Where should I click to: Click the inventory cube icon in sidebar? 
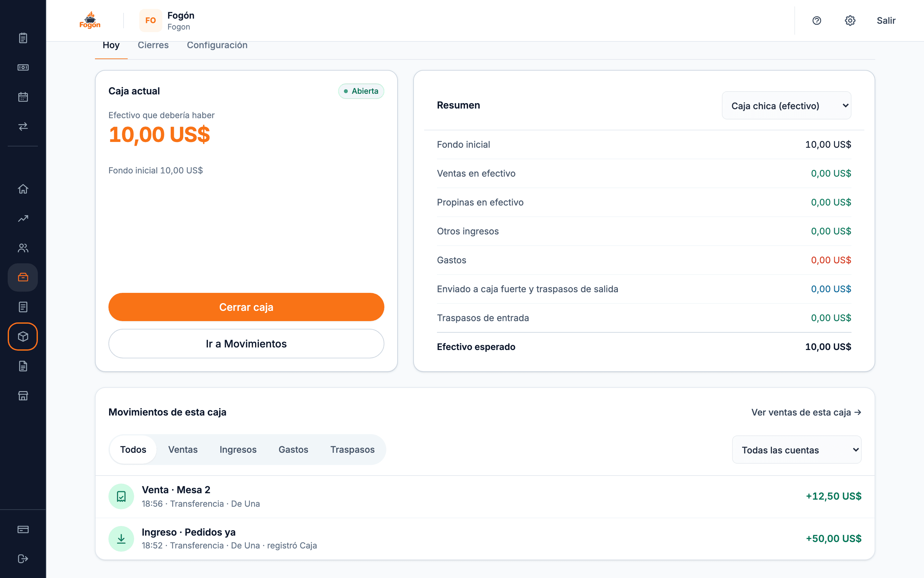click(x=23, y=337)
